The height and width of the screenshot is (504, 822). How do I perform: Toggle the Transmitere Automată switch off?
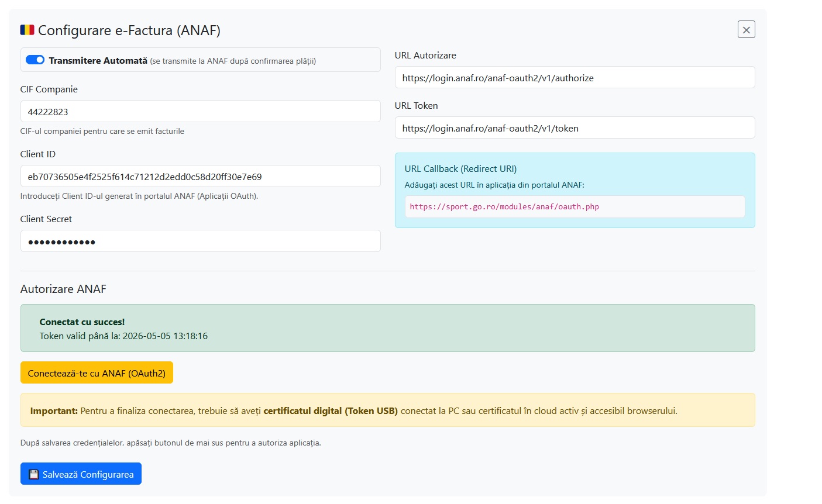point(35,59)
